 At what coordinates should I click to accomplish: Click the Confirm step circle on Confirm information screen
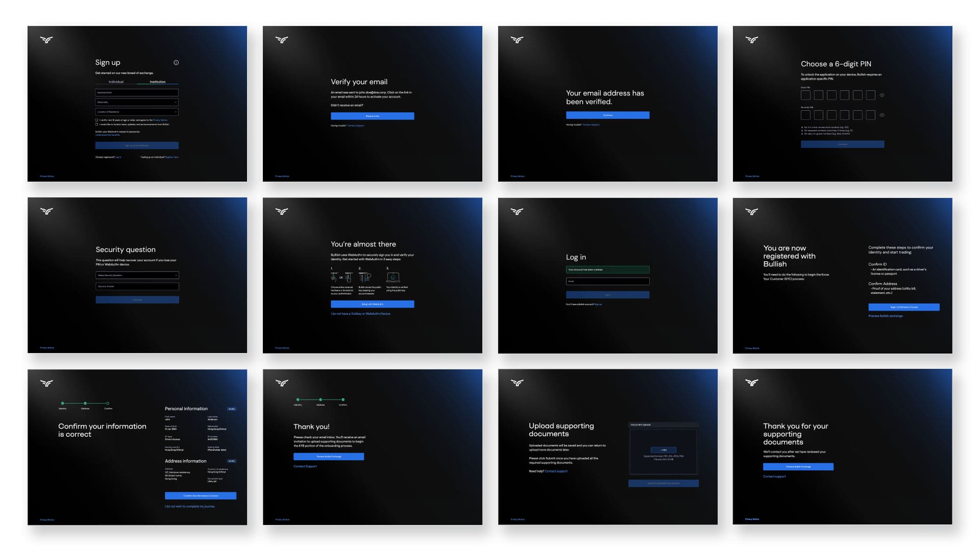(108, 404)
